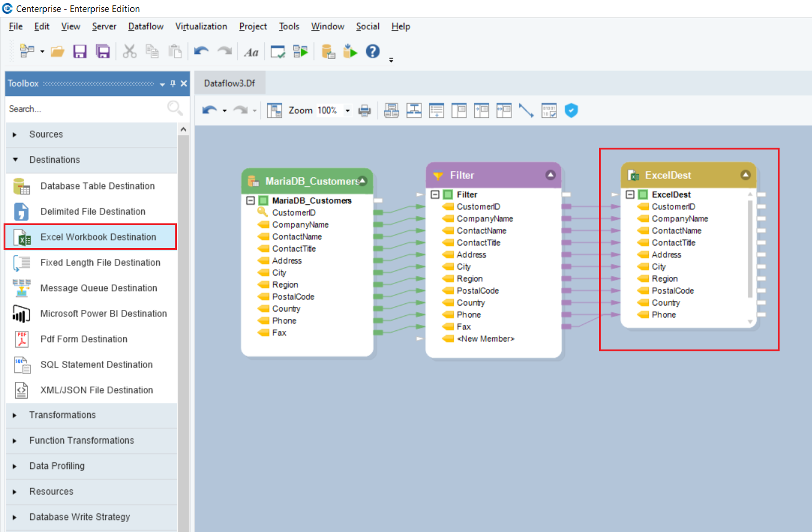The image size is (812, 532).
Task: Open the Zoom percentage dropdown
Action: pyautogui.click(x=347, y=110)
